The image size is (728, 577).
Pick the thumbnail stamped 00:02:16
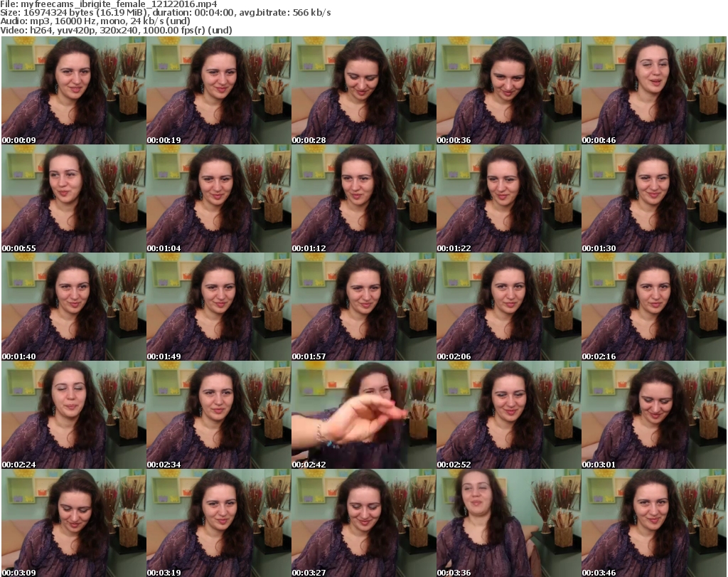654,307
